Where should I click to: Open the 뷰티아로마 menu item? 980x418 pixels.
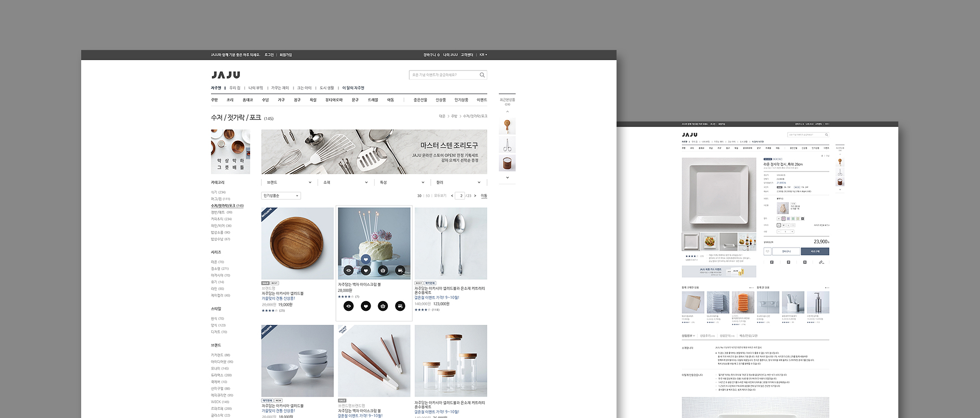click(x=334, y=100)
